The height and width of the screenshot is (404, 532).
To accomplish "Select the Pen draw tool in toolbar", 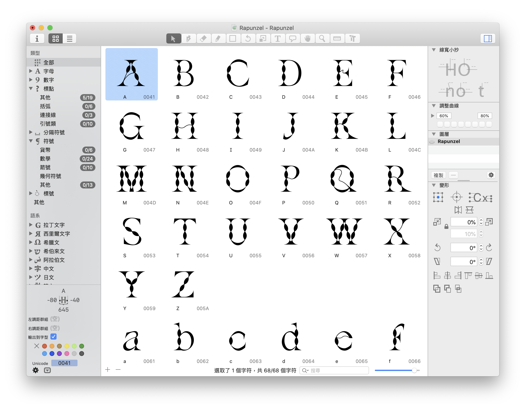I will point(188,39).
